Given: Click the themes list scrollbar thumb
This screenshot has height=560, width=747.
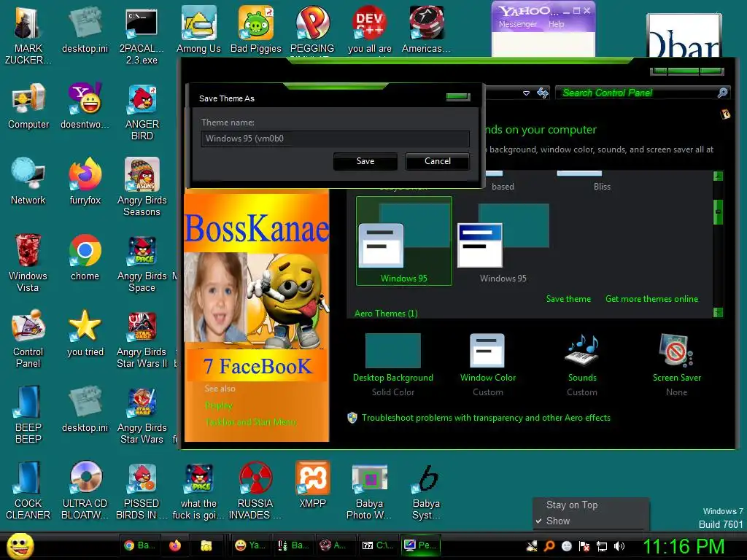Looking at the screenshot, I should (x=718, y=212).
